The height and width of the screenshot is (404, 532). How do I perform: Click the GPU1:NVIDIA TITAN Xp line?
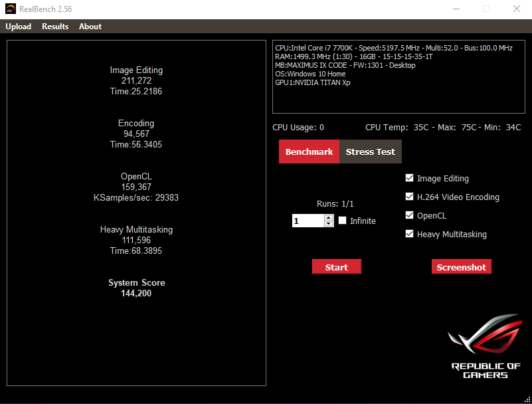[312, 82]
